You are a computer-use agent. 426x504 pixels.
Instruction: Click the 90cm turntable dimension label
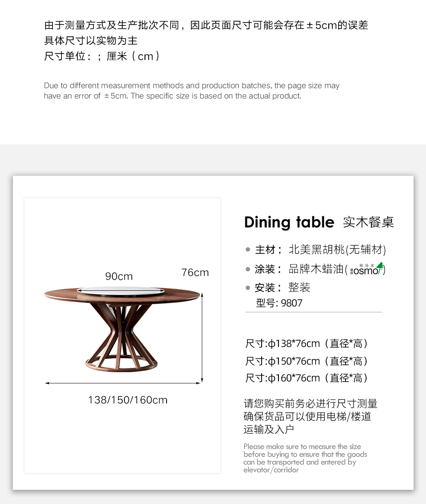[119, 276]
